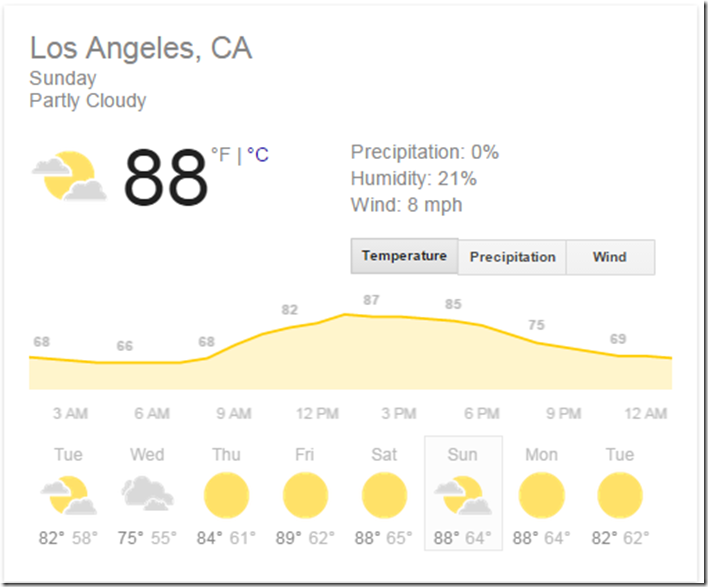Click the 87 degree peak on graph
This screenshot has height=587, width=708.
(371, 300)
